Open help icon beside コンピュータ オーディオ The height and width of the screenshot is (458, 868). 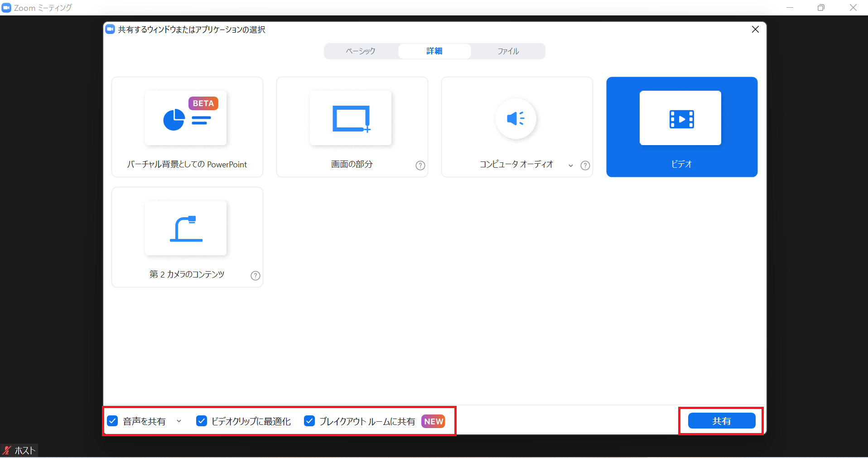(585, 166)
